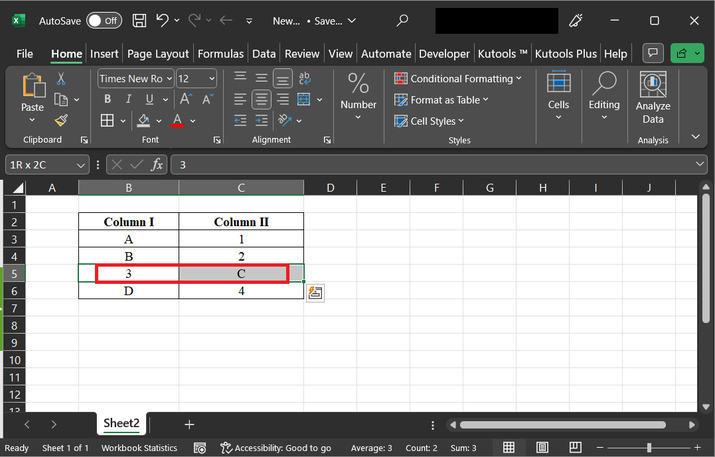
Task: Open the Formulas ribbon tab
Action: tap(220, 54)
